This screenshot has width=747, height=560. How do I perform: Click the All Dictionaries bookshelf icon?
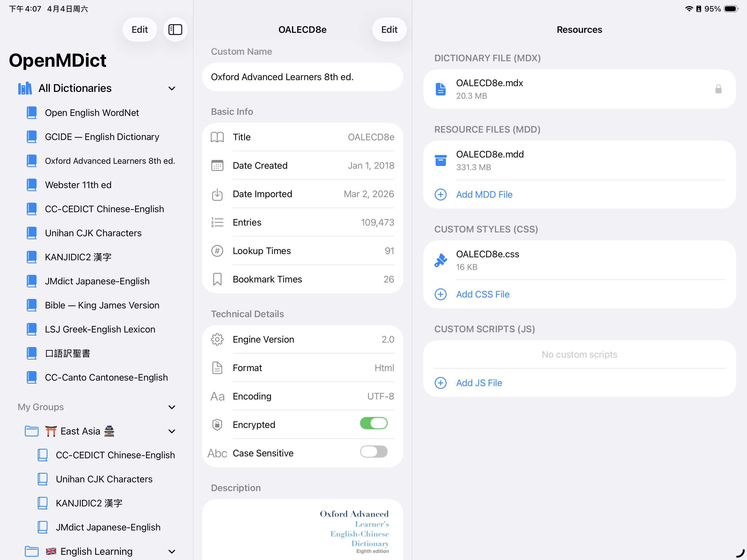coord(25,89)
